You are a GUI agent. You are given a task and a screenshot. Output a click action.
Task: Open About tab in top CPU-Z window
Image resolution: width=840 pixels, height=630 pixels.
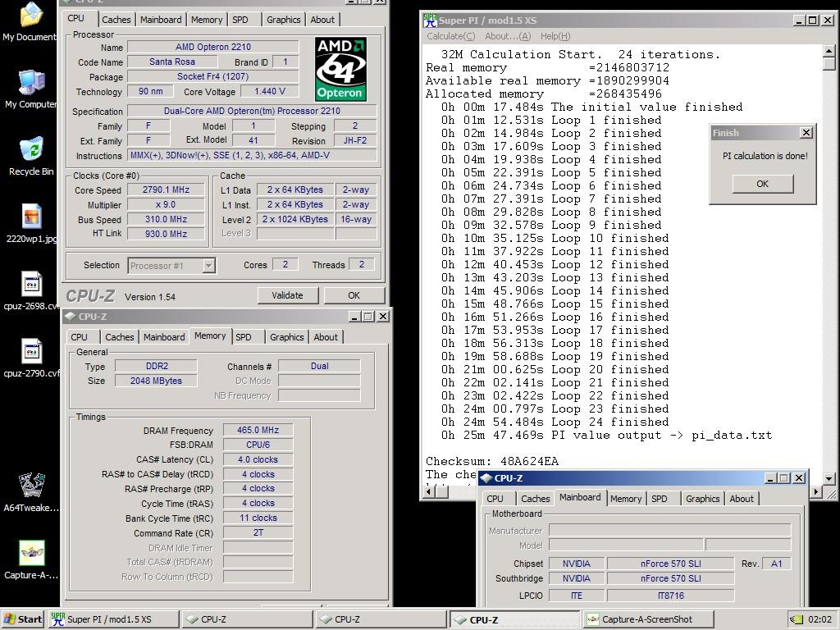click(322, 20)
